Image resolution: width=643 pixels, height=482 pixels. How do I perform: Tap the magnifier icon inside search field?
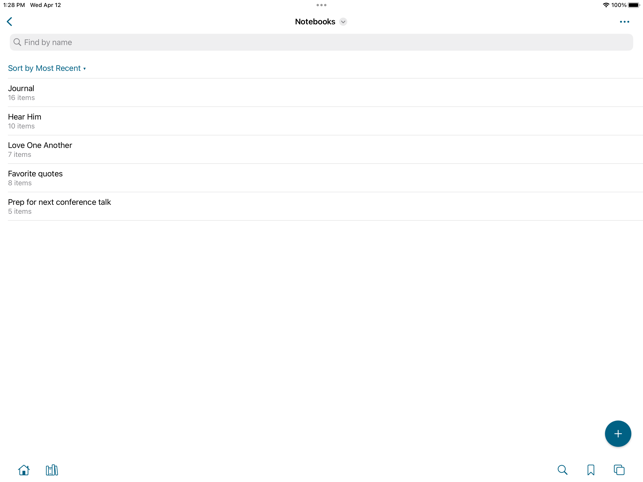(17, 42)
